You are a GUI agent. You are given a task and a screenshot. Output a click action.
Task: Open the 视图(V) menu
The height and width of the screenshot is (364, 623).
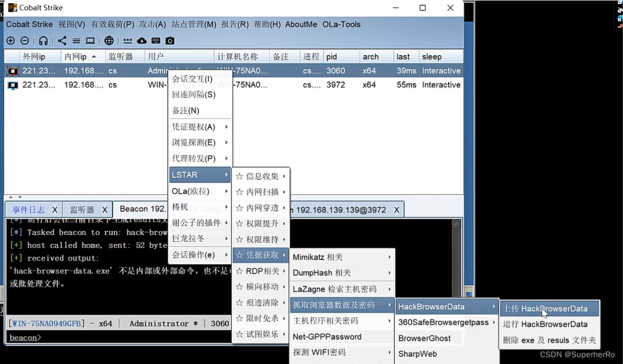tap(72, 24)
